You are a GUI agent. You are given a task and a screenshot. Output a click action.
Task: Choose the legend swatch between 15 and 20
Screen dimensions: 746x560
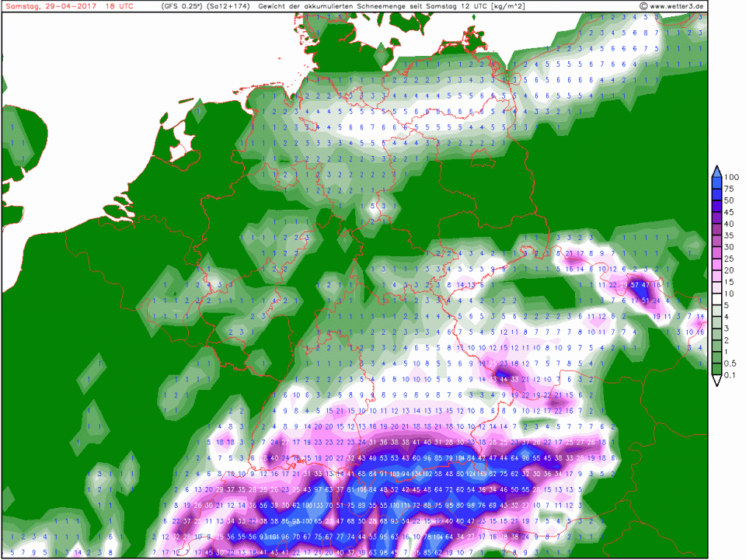(x=716, y=276)
